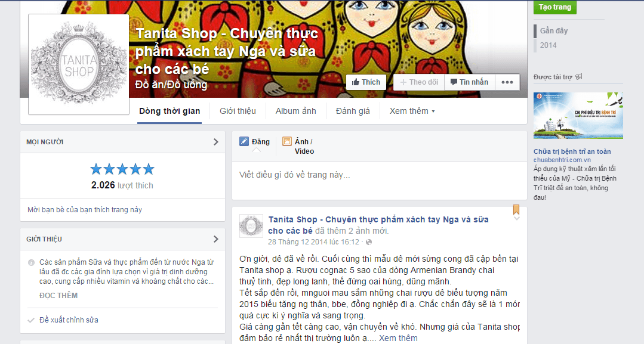Select the Ảnh / Video composer tab

(x=298, y=147)
